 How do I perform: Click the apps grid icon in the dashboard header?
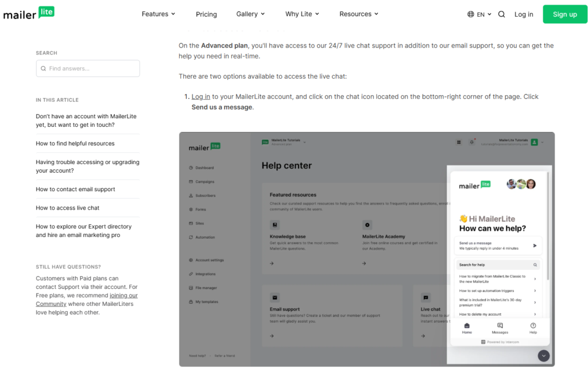click(459, 142)
